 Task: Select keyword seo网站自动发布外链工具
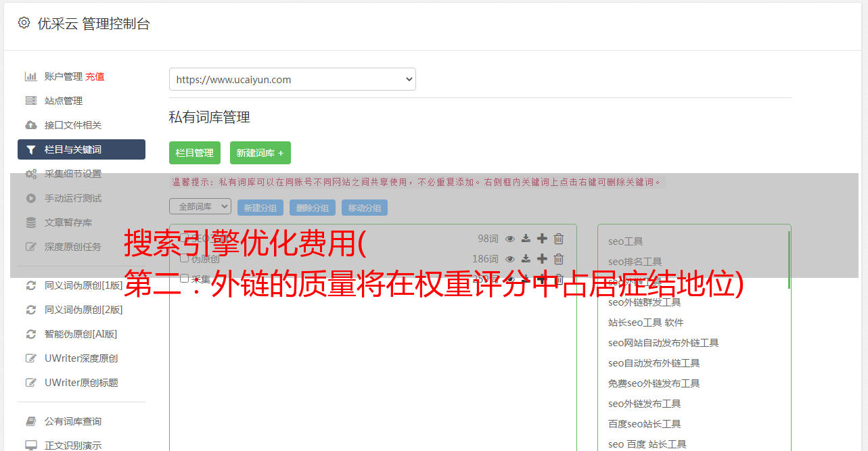pyautogui.click(x=664, y=343)
